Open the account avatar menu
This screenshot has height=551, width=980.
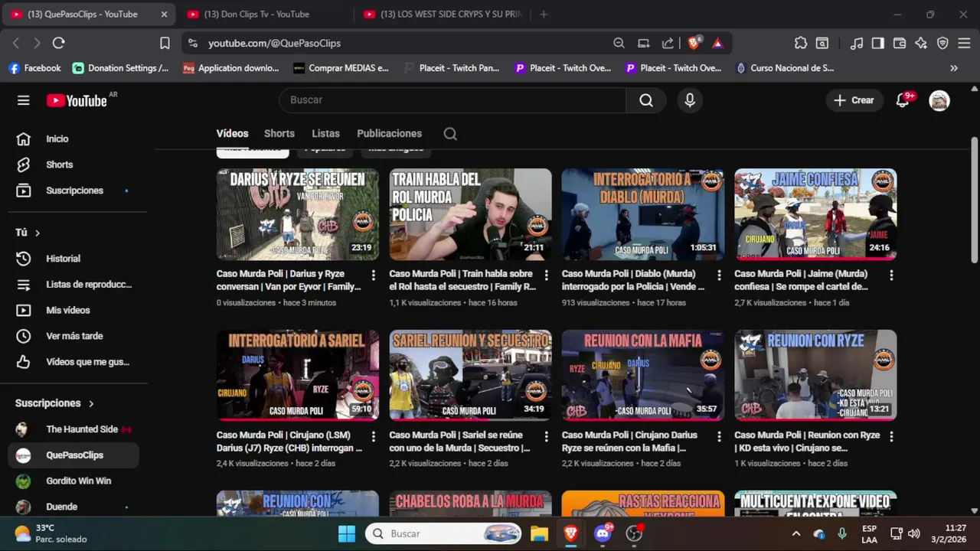pyautogui.click(x=939, y=100)
